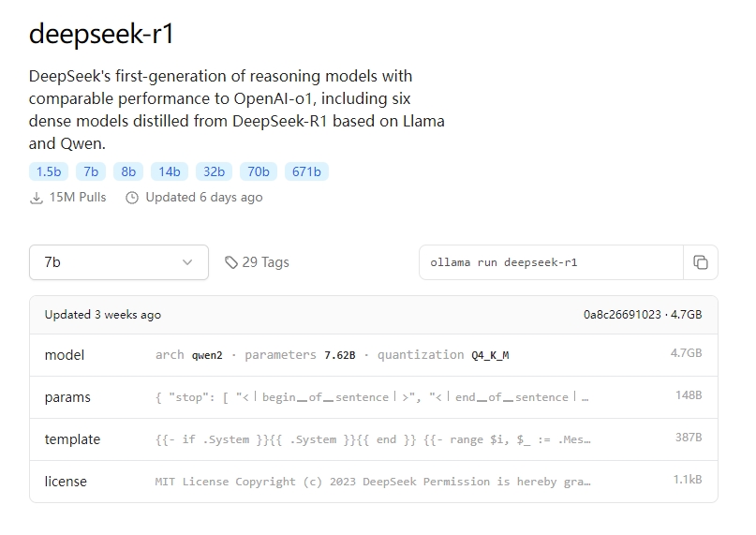Click the tag icon beside 29 Tags
This screenshot has width=756, height=535.
[231, 262]
